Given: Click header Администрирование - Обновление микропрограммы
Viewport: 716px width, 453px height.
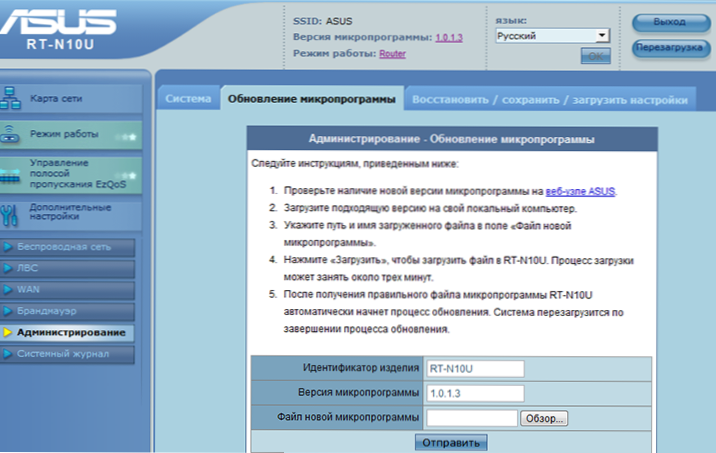Looking at the screenshot, I should tap(452, 139).
